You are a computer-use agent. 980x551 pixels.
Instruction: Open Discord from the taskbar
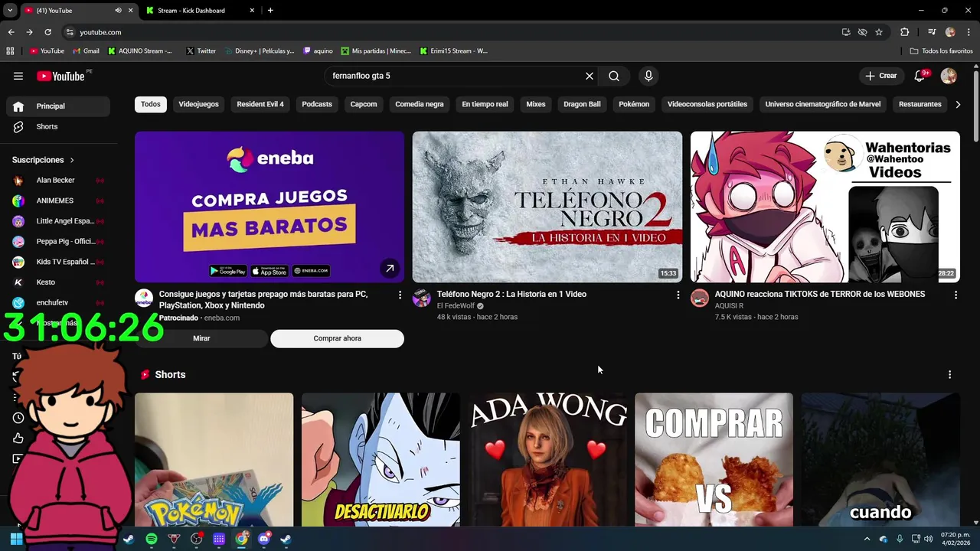click(x=264, y=539)
